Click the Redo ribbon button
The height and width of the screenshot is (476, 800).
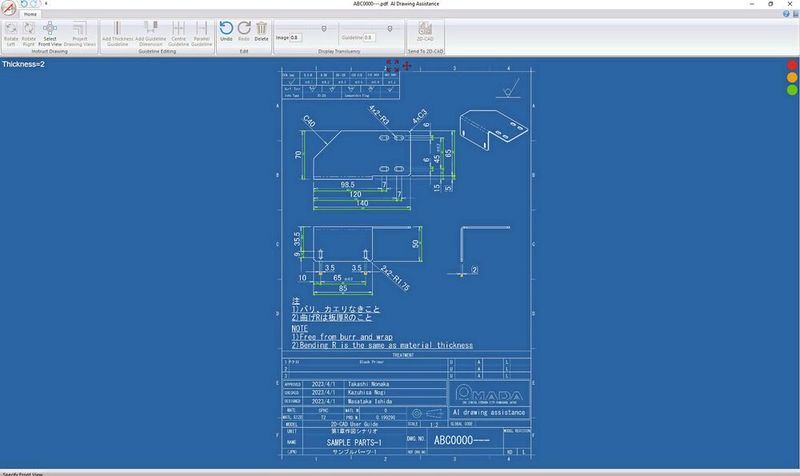tap(244, 32)
